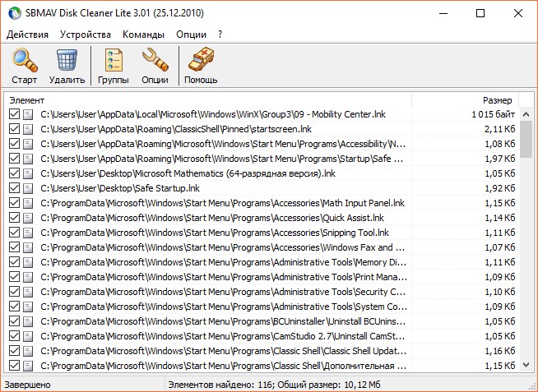Uncheck the startscreen.lnk checkbox
538x392 pixels.
pyautogui.click(x=14, y=129)
